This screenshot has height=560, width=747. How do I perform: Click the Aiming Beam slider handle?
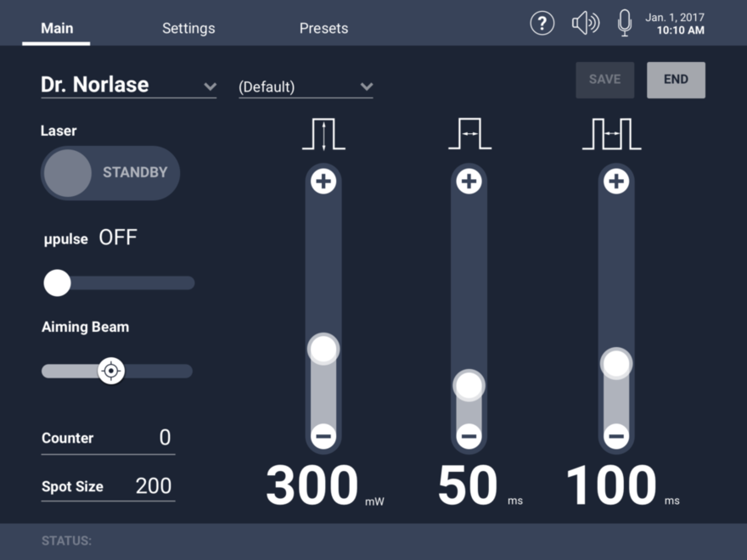click(111, 371)
